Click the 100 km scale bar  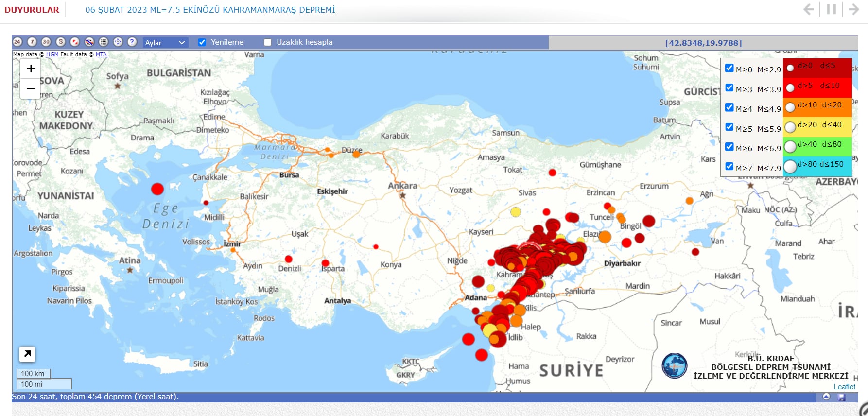pyautogui.click(x=33, y=373)
